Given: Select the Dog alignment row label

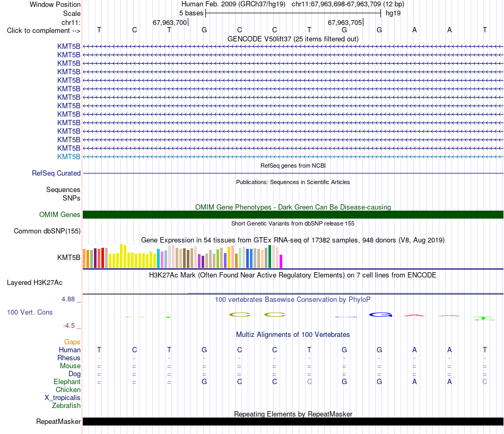Looking at the screenshot, I should 75,374.
